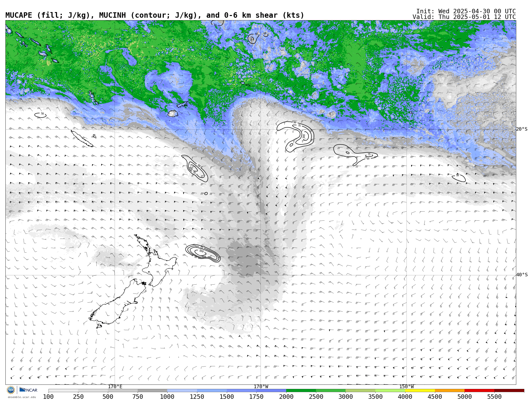Select the lightest gray 100–250 colorbar swatch
This screenshot has height=400, width=532.
[x=63, y=391]
